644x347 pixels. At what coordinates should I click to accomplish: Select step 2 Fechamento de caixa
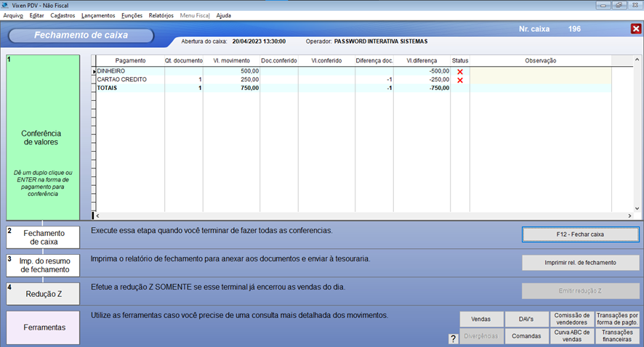[43, 237]
